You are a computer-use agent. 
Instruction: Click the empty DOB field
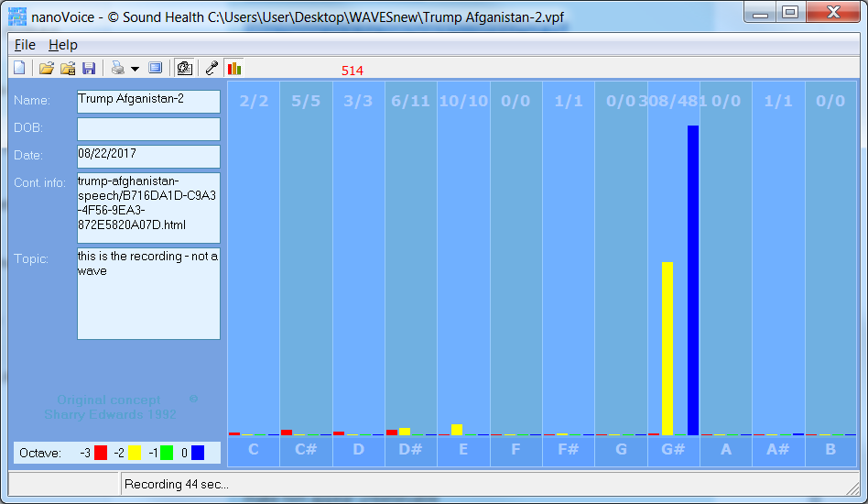(x=148, y=128)
